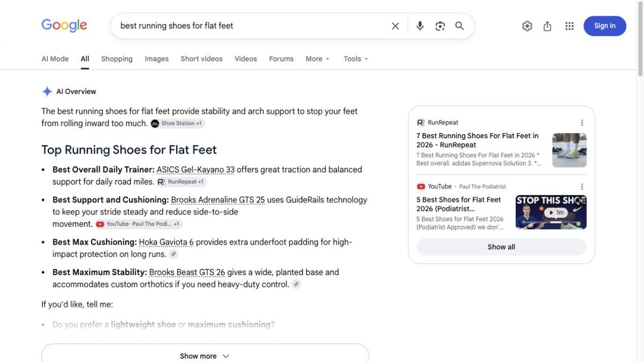
Task: Click the Top Running Shoes for Flat Feet heading
Action: click(129, 150)
